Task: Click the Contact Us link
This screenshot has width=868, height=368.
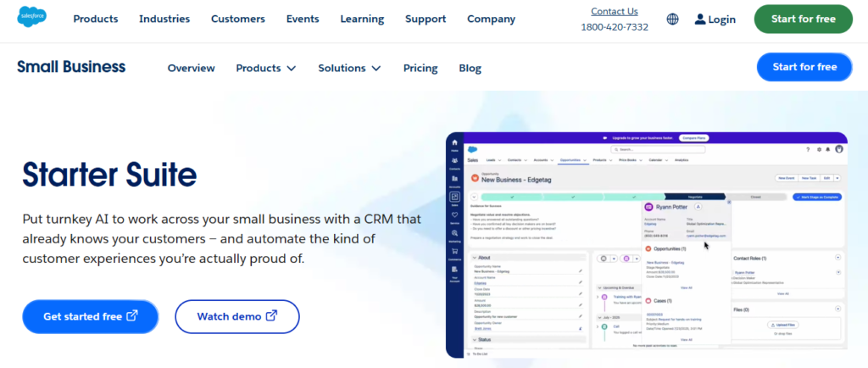Action: 615,11
